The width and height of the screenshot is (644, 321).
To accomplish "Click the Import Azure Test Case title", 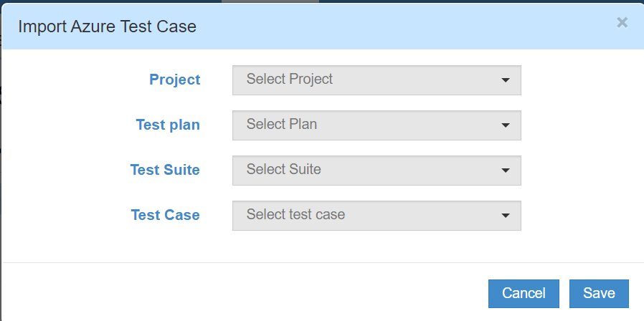I will coord(107,27).
